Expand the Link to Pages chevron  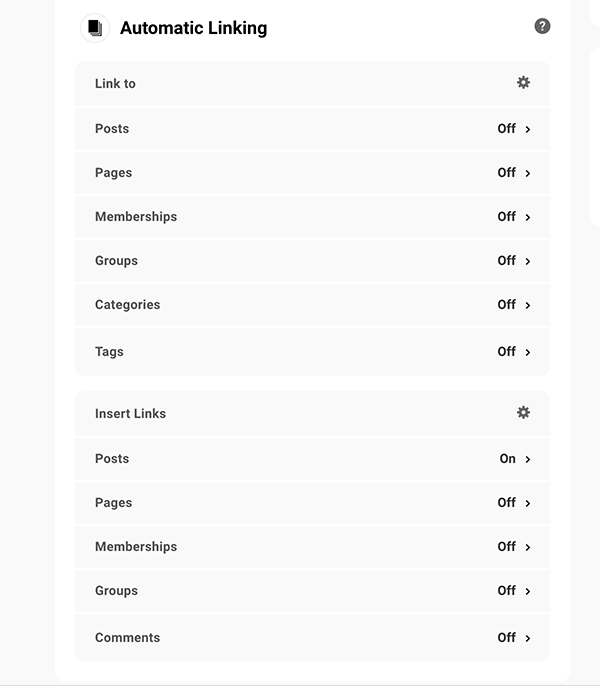coord(528,173)
